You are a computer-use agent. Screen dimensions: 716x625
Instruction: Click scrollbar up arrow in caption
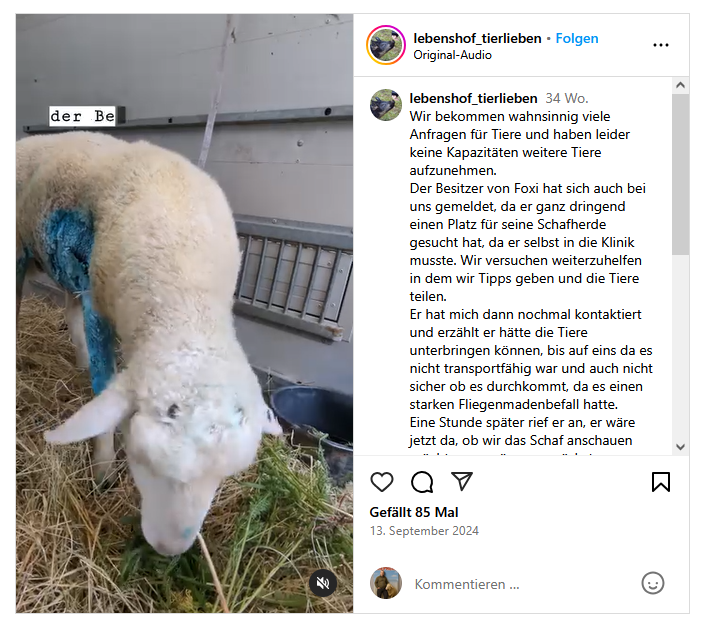680,85
